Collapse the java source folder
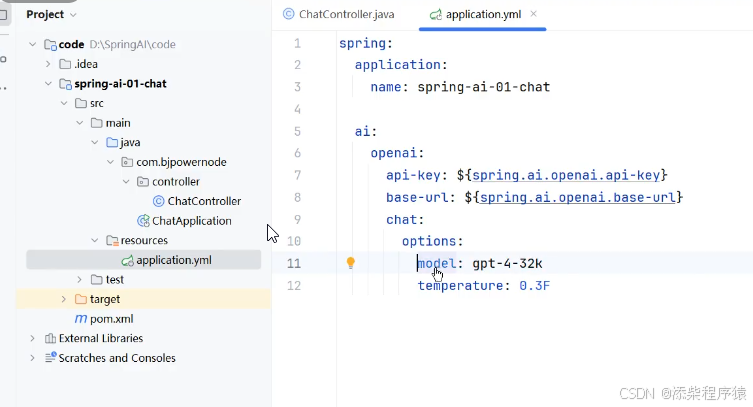The image size is (753, 407). pos(95,143)
